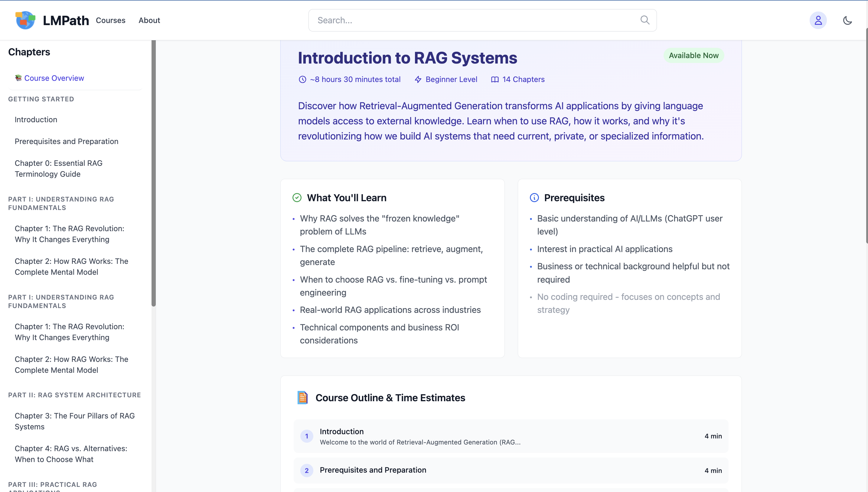
Task: Click the green check icon by What You'll Learn
Action: [297, 197]
